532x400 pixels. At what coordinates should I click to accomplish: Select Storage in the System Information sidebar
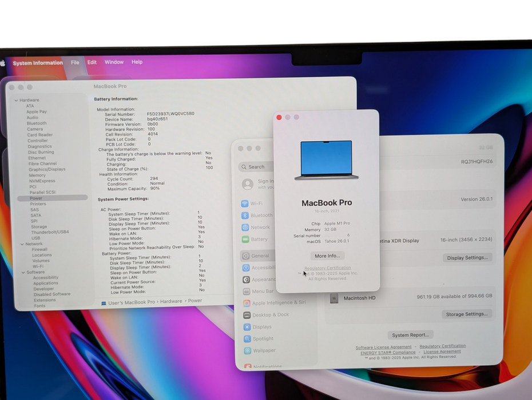[39, 227]
